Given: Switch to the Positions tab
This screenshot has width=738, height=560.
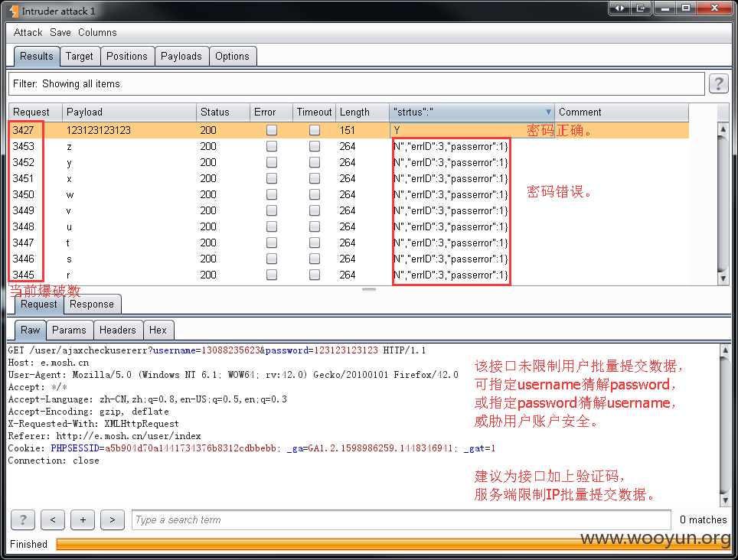Looking at the screenshot, I should point(127,57).
